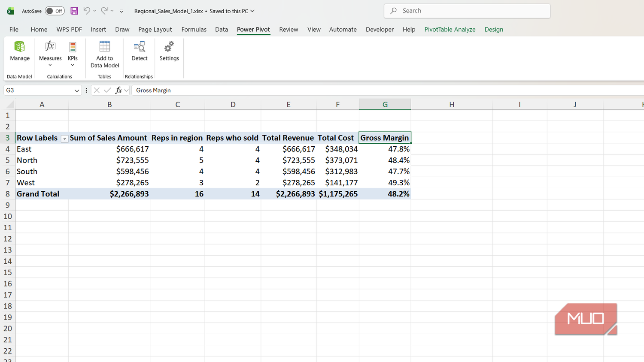Open the Manage Data Model window
Screen dimensions: 644x362
(x=20, y=51)
